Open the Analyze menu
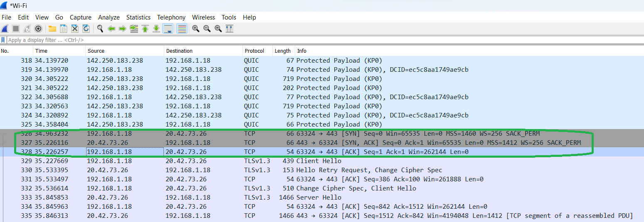This screenshot has height=222, width=644. (109, 17)
